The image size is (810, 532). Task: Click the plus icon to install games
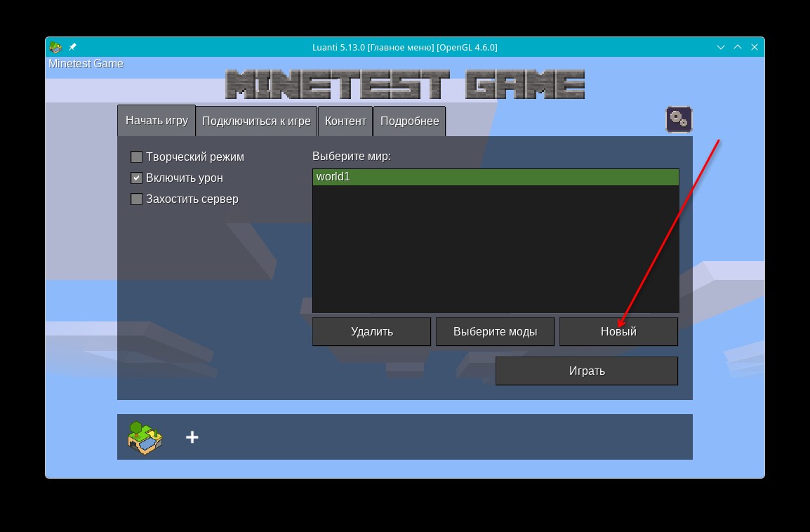click(192, 437)
